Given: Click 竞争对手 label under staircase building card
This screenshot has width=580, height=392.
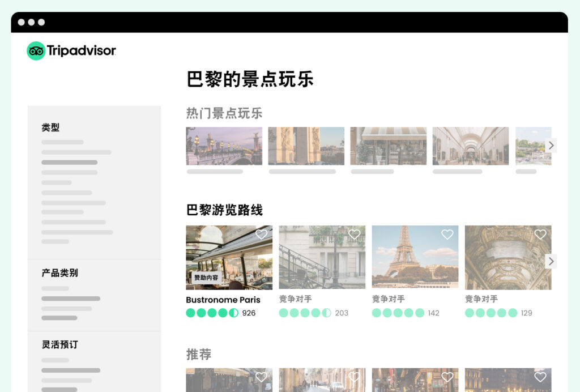Looking at the screenshot, I should 295,299.
